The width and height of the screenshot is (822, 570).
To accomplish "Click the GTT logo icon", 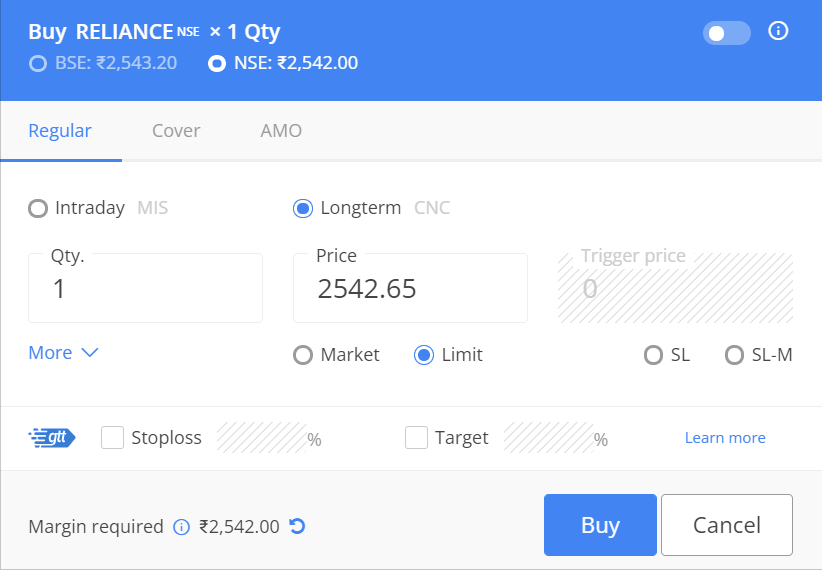I will [x=52, y=437].
